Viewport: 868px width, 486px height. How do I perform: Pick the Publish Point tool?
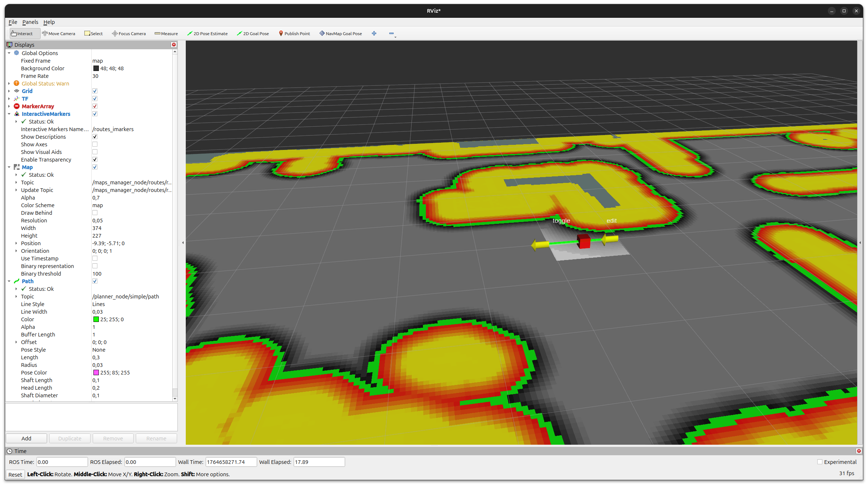(294, 34)
